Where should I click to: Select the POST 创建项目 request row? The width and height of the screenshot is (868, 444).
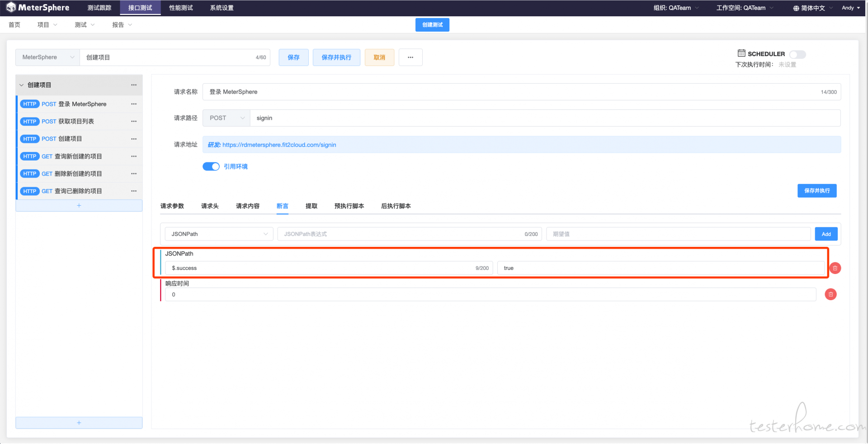80,139
